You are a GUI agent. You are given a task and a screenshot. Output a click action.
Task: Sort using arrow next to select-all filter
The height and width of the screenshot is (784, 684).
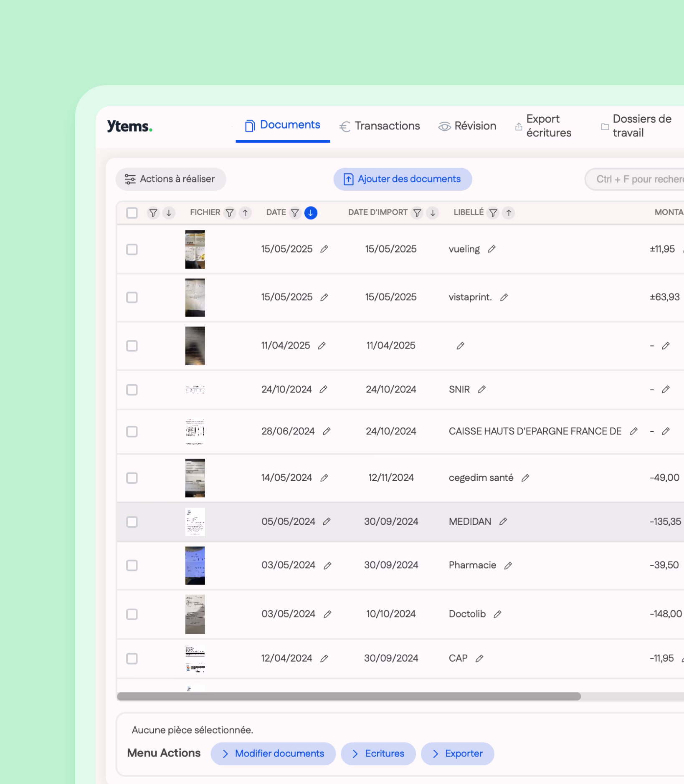pos(169,213)
